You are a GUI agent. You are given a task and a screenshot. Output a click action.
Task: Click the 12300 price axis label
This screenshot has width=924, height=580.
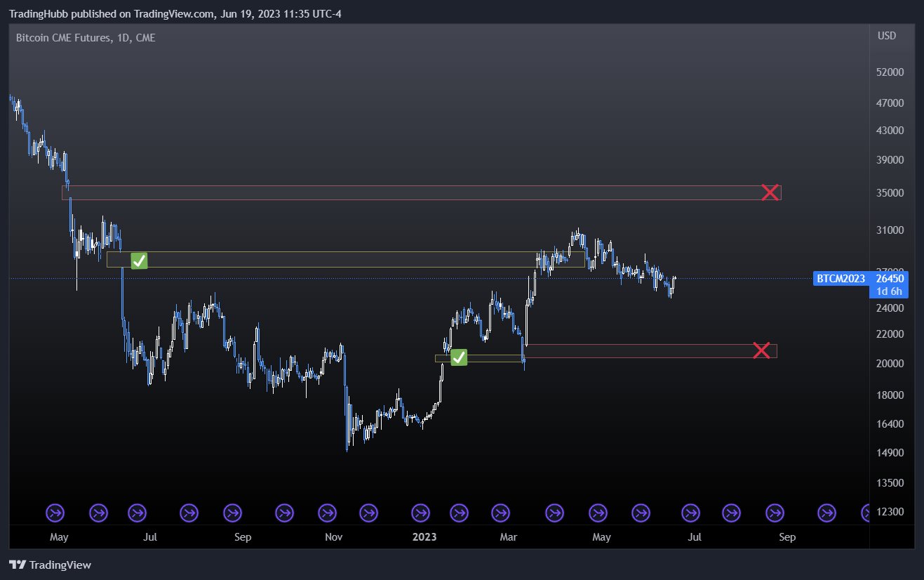[890, 513]
